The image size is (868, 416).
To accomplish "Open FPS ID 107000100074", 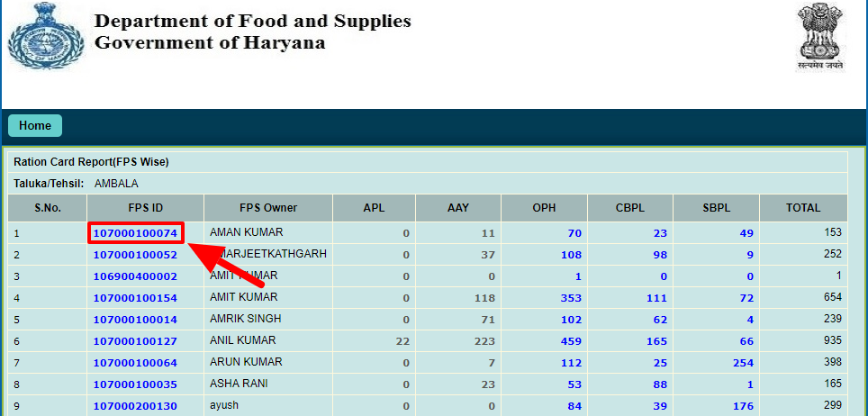I will click(x=135, y=234).
